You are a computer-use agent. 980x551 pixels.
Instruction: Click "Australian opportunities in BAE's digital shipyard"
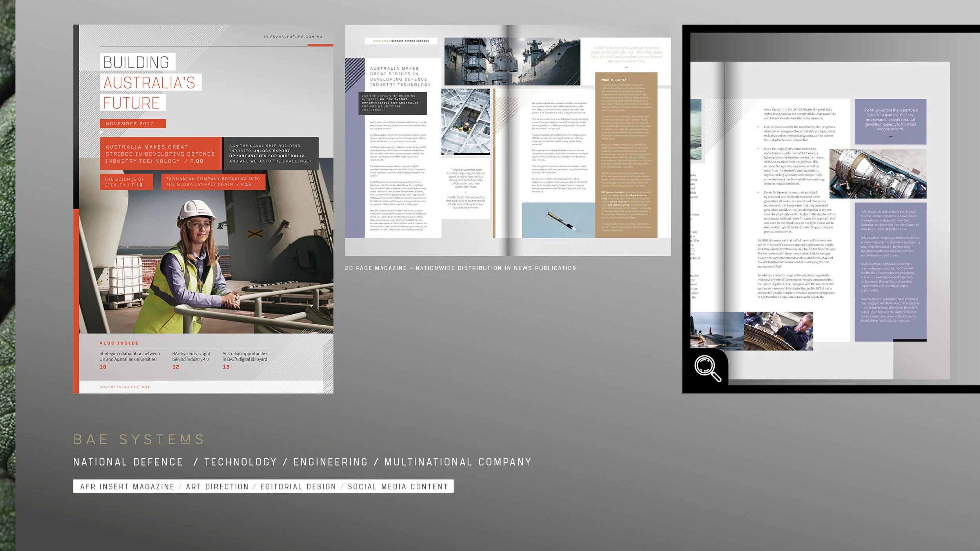coord(245,356)
